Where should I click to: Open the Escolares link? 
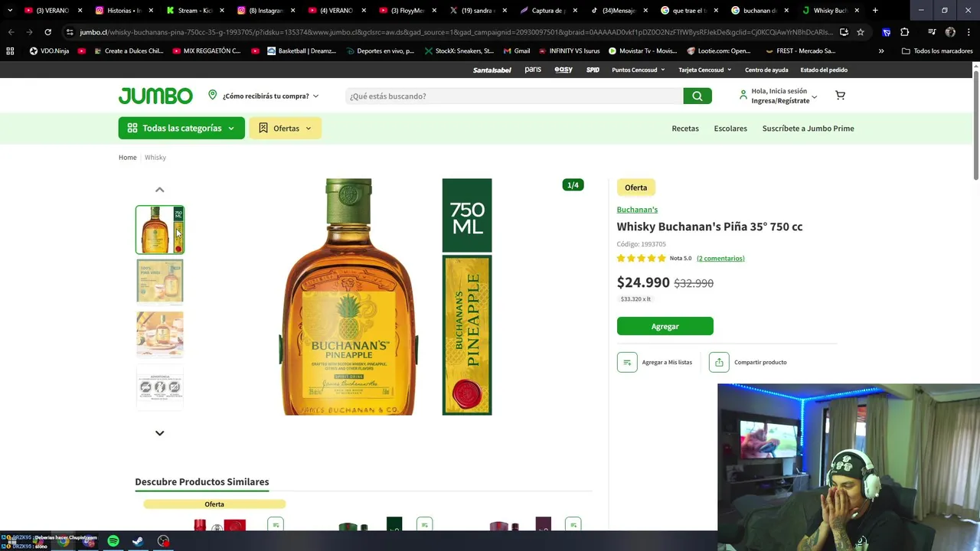(x=730, y=129)
